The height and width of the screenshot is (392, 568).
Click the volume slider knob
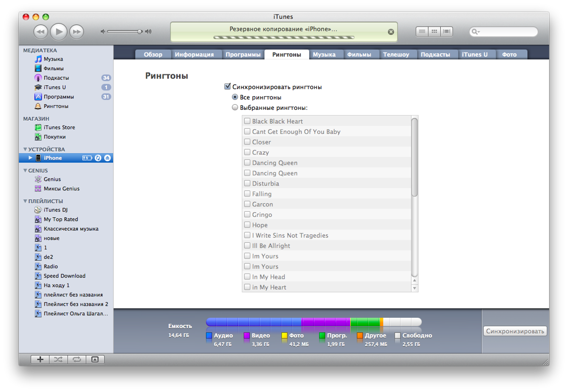click(x=140, y=32)
